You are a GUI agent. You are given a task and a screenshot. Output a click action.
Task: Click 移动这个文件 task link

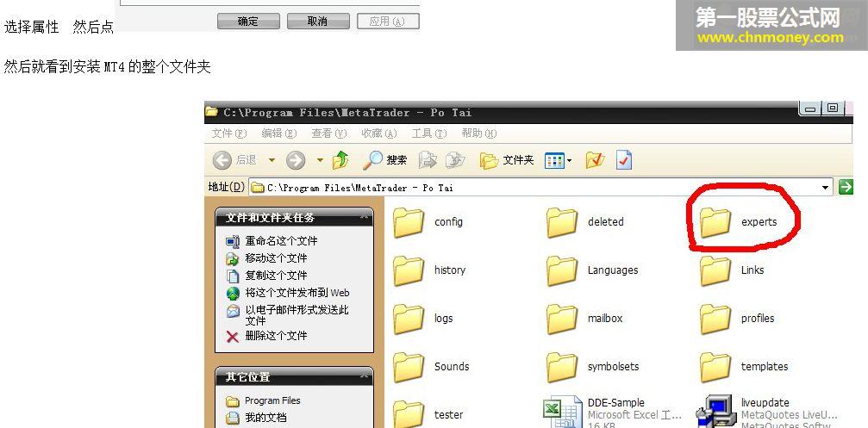point(276,258)
